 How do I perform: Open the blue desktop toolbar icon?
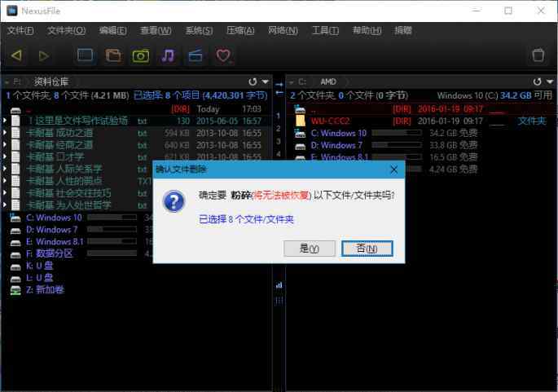pos(86,55)
